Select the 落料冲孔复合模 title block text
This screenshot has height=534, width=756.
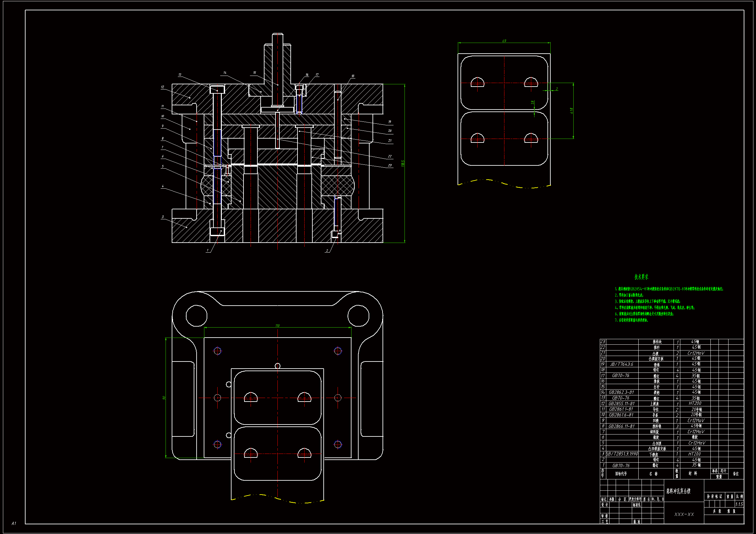(678, 491)
